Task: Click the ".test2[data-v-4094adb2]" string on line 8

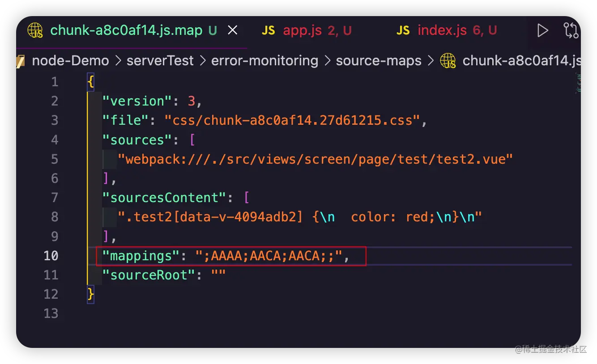Action: [300, 217]
